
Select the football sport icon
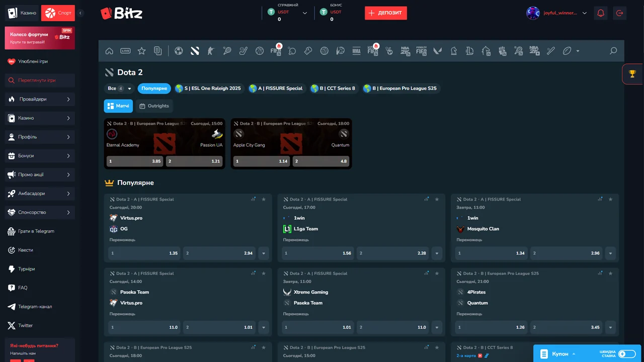(x=179, y=51)
